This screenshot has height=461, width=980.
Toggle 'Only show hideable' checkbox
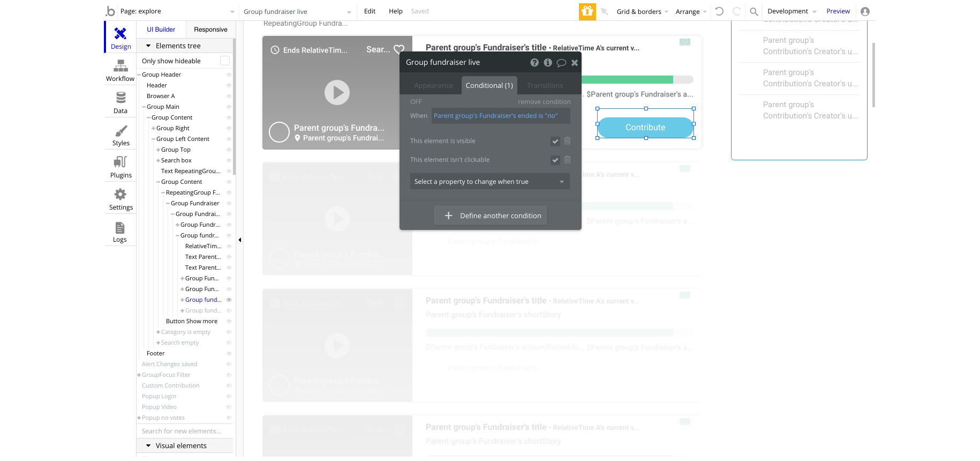225,61
